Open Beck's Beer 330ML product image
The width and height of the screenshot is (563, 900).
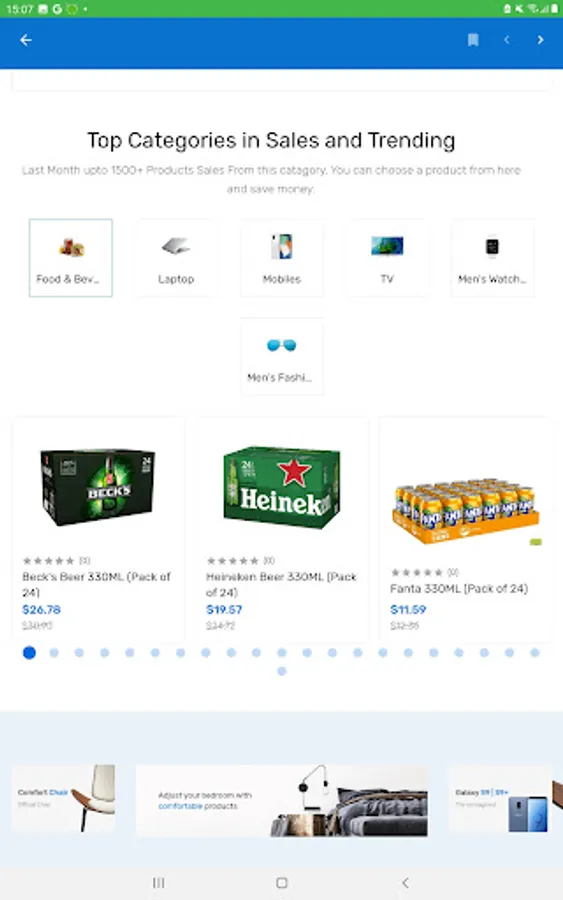(x=98, y=487)
